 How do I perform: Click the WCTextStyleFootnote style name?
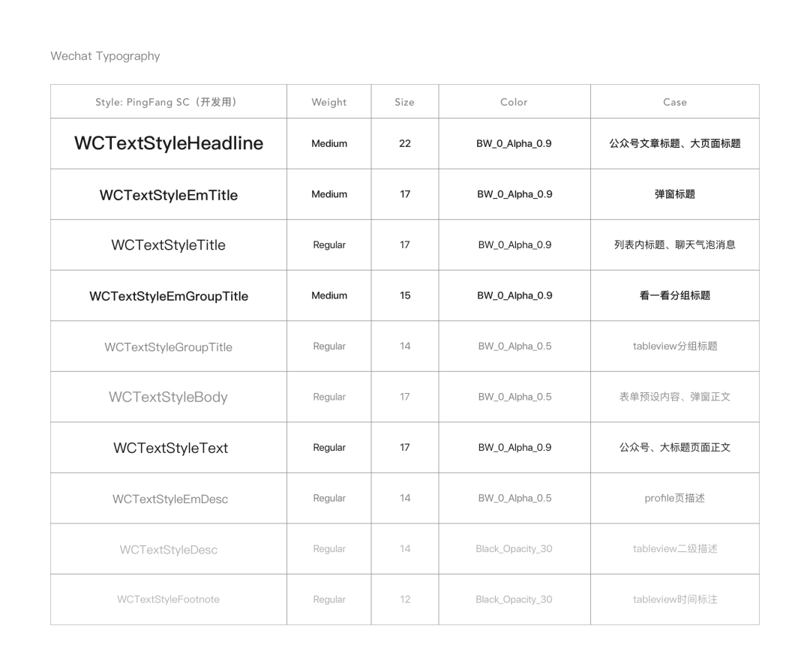(169, 599)
